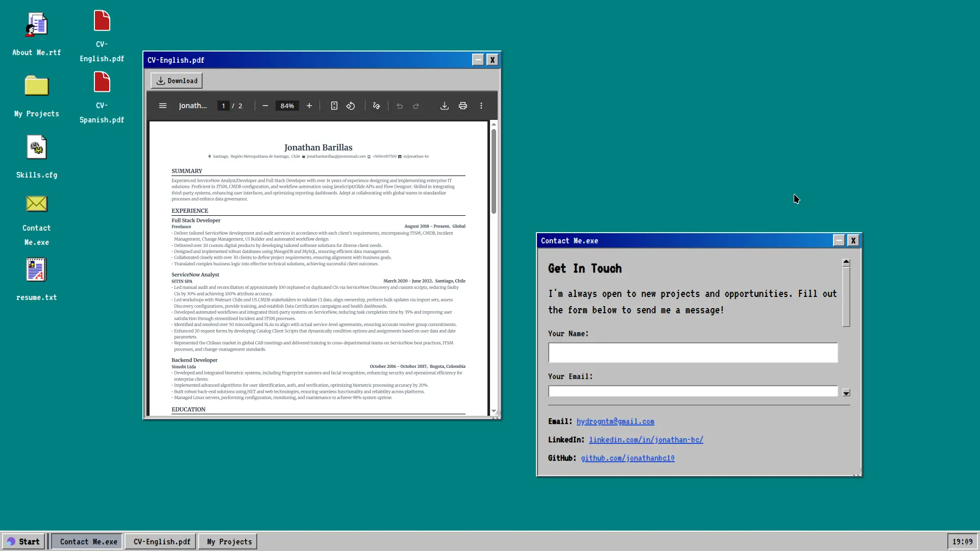Click the Download button above the PDF
Image resolution: width=980 pixels, height=551 pixels.
(x=177, y=81)
